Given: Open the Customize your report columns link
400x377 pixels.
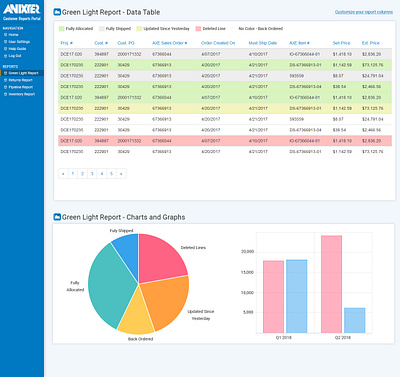Looking at the screenshot, I should tap(364, 12).
